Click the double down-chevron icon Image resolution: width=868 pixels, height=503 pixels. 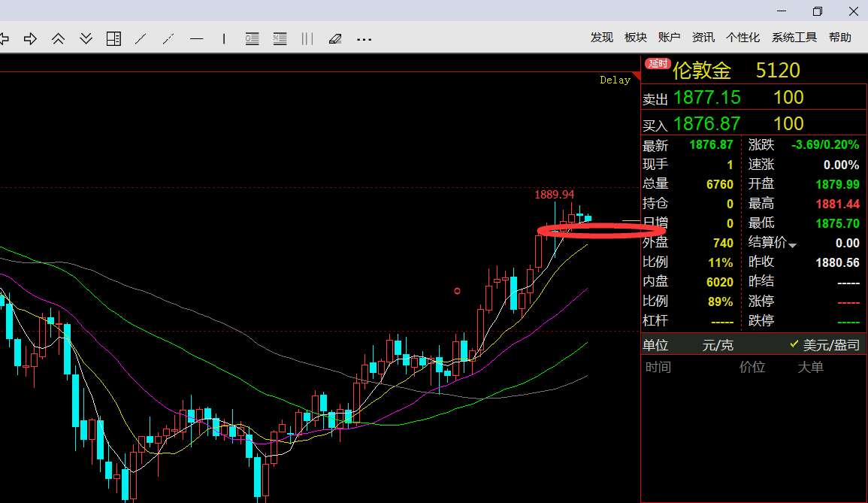(86, 38)
